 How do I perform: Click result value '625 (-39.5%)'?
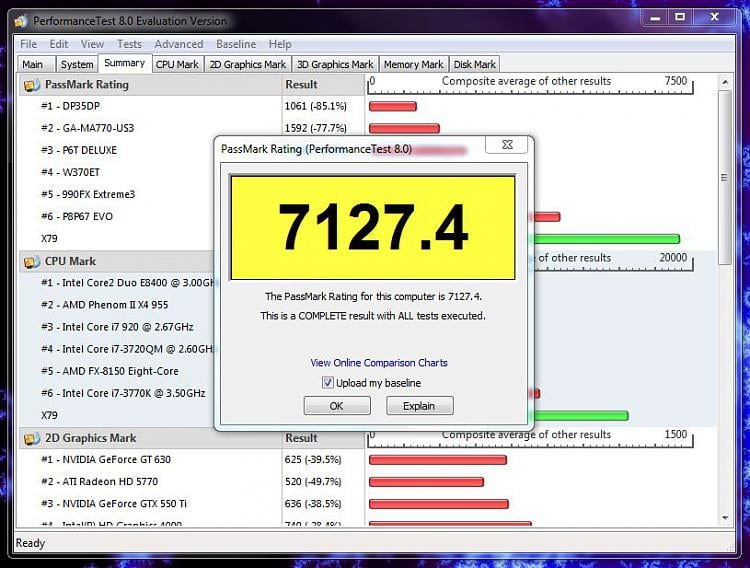click(313, 459)
